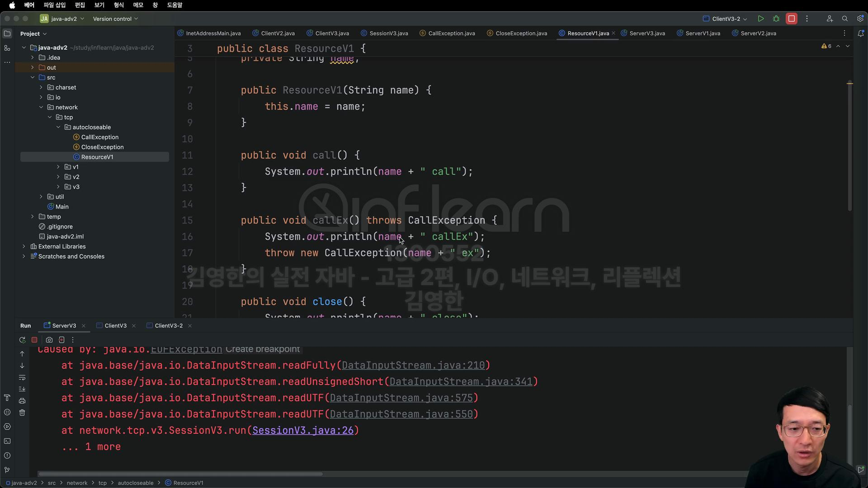Open the Version control dropdown
This screenshot has width=868, height=488.
115,19
